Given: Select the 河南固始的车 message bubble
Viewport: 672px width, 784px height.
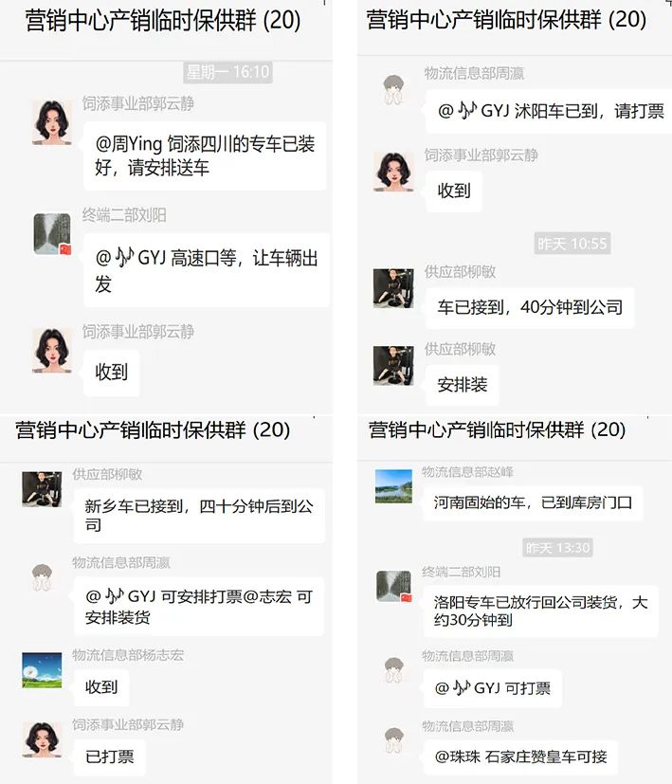Looking at the screenshot, I should click(x=533, y=502).
